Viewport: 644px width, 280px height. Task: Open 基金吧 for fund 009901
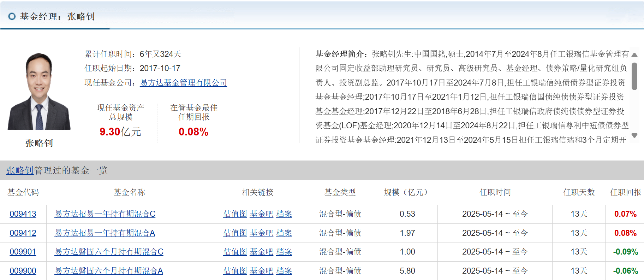[262, 252]
